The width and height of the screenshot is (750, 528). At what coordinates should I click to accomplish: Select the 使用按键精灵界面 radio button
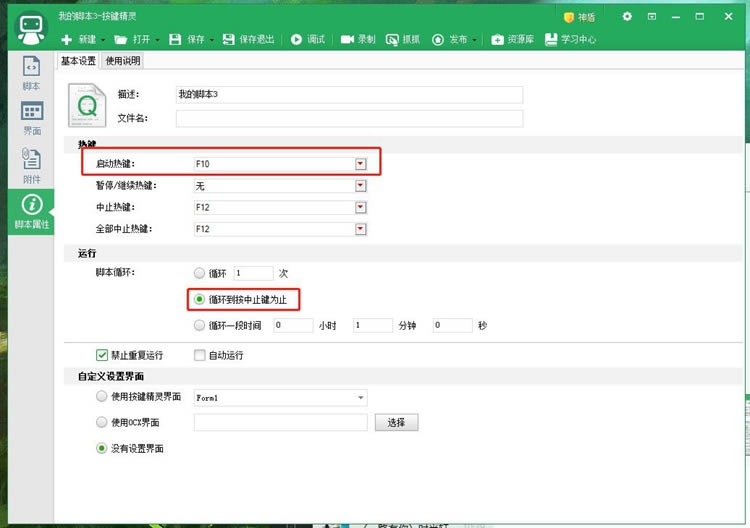click(102, 397)
